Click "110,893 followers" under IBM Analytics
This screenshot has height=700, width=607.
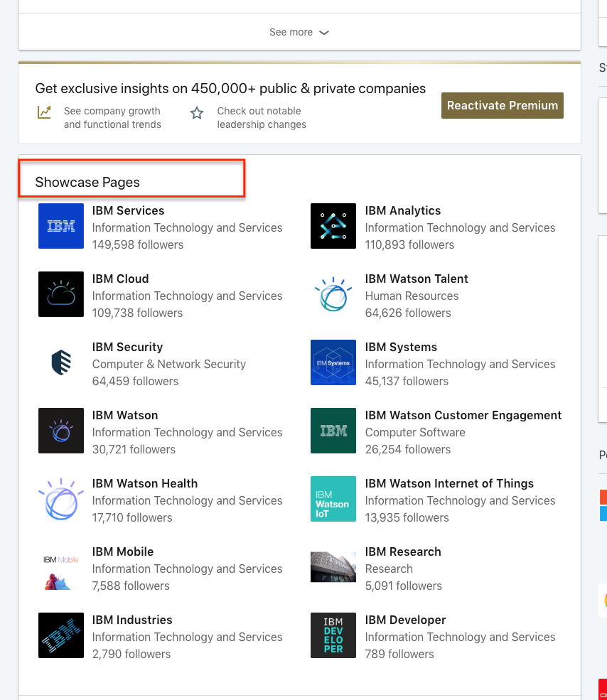(x=409, y=245)
